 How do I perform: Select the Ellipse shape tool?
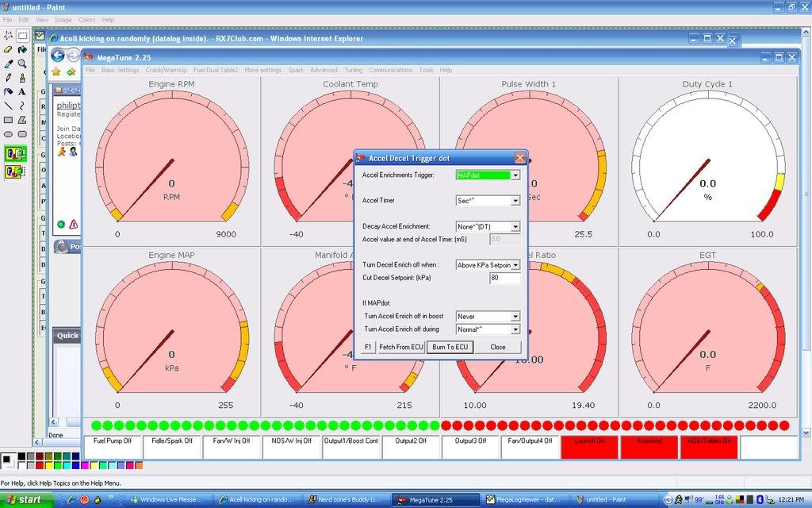click(x=8, y=134)
